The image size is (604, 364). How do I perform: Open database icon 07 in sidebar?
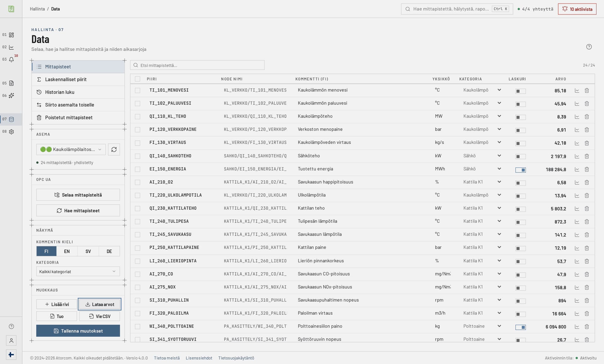coord(11,119)
